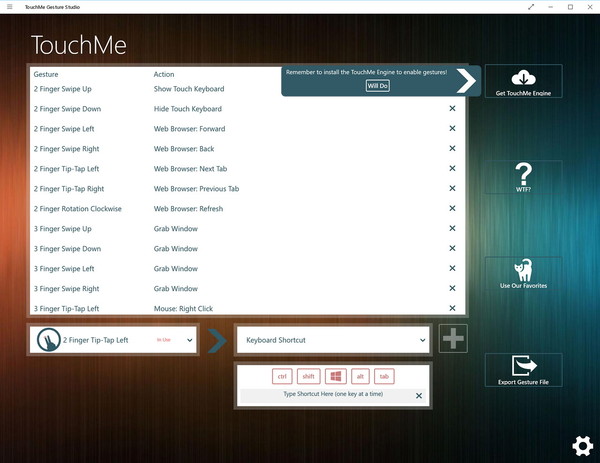This screenshot has width=600, height=463.
Task: Select Web Browser: Forward action text
Action: point(189,129)
